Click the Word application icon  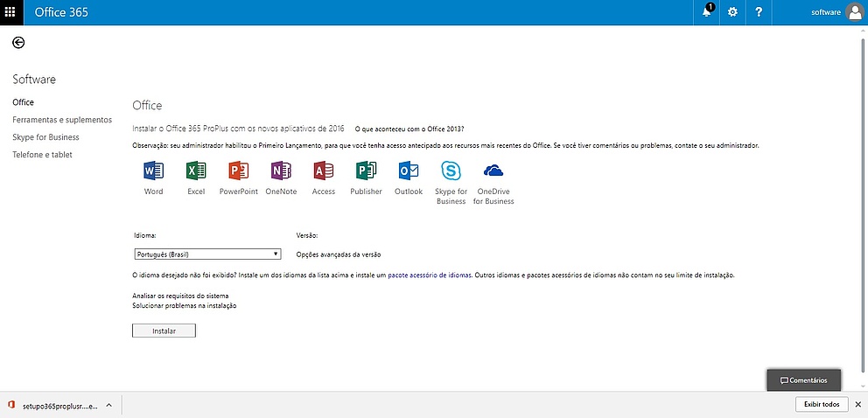(x=153, y=171)
